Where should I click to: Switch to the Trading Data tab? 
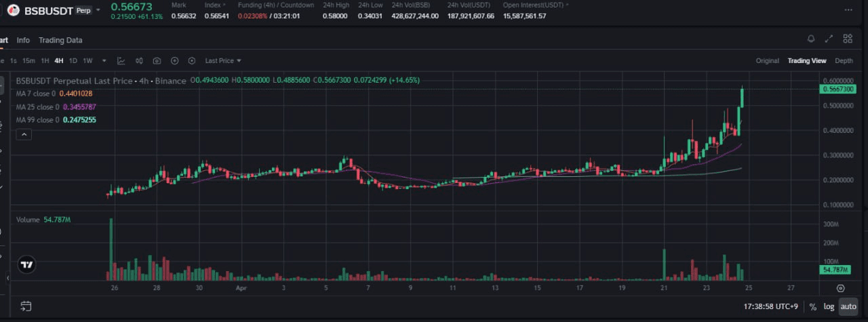click(60, 40)
